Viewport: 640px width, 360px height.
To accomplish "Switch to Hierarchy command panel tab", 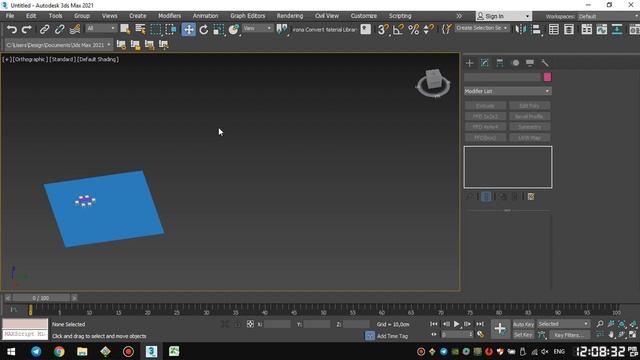I will pos(500,63).
